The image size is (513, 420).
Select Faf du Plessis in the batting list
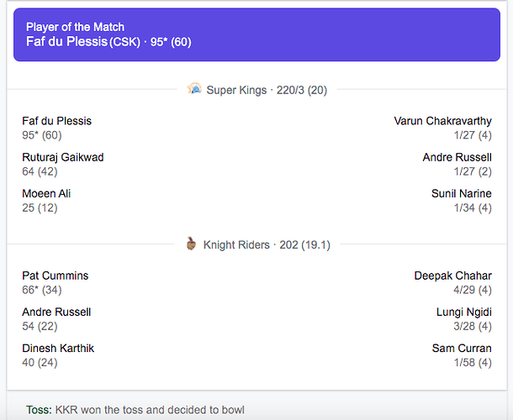pos(56,121)
